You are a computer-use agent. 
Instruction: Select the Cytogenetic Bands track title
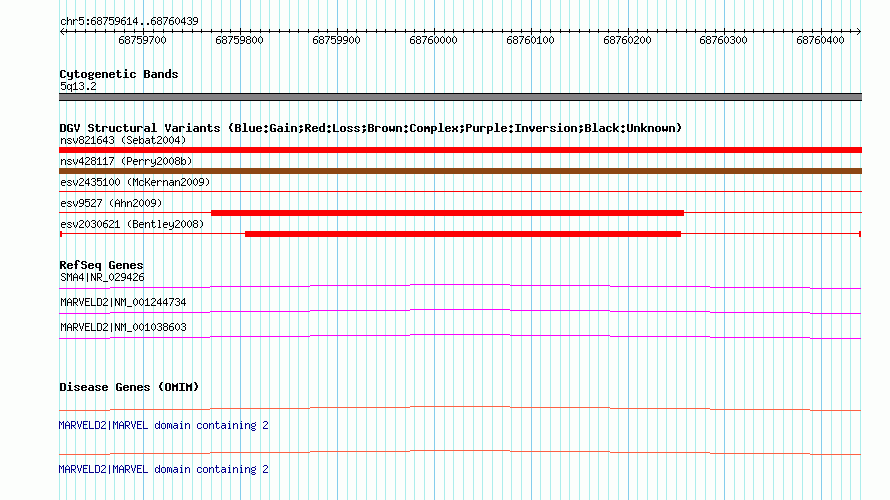coord(119,74)
